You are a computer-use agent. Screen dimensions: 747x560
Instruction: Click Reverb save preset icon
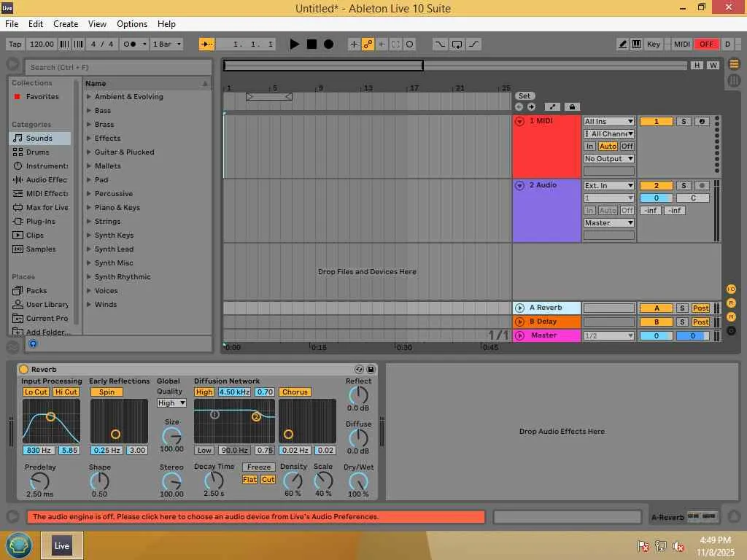click(x=371, y=369)
